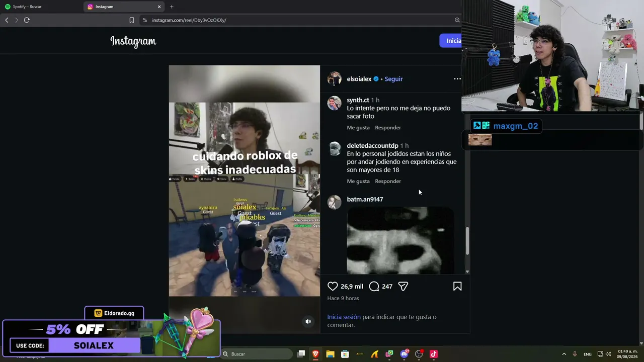644x362 pixels.
Task: Open deletedaccountdp commenter avatar
Action: [x=335, y=149]
